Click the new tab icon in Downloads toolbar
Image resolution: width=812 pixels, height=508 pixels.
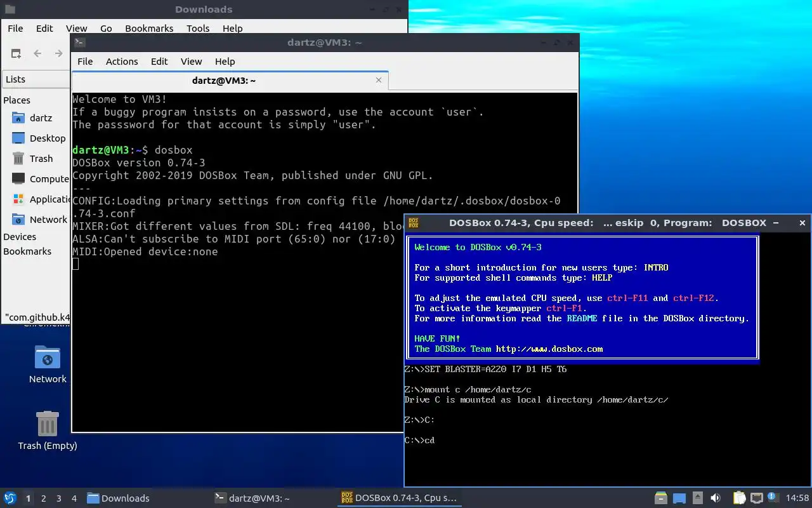(x=16, y=53)
